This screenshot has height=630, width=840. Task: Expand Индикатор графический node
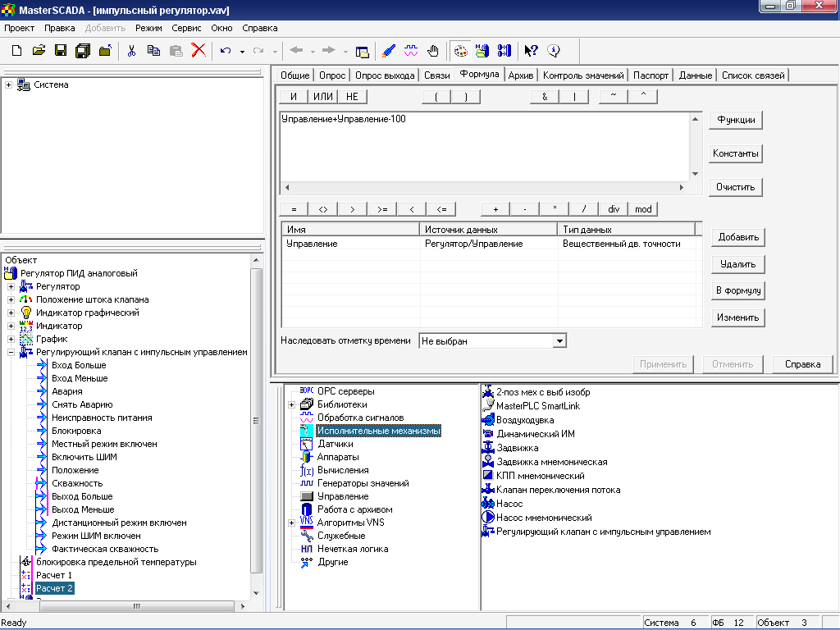click(11, 313)
